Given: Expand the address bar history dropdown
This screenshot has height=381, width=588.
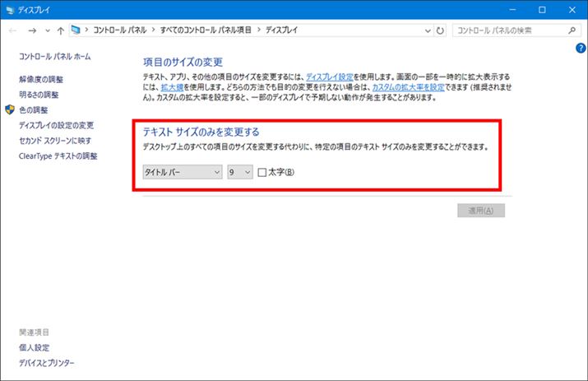Looking at the screenshot, I should coord(428,30).
